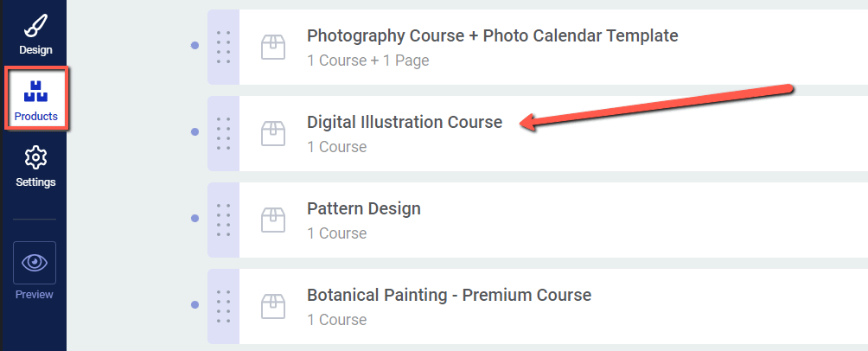Open Botanical Painting - Premium Course
Viewport: 868px width, 351px height.
(x=449, y=295)
